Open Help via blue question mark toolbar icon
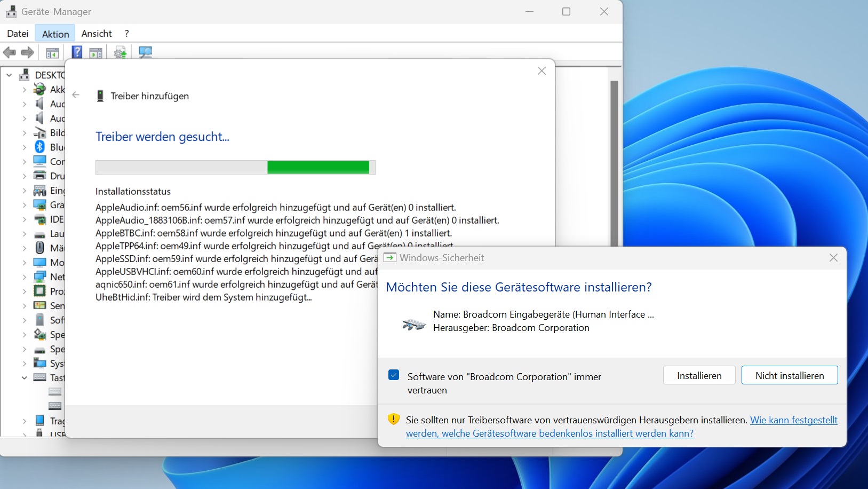 click(77, 52)
